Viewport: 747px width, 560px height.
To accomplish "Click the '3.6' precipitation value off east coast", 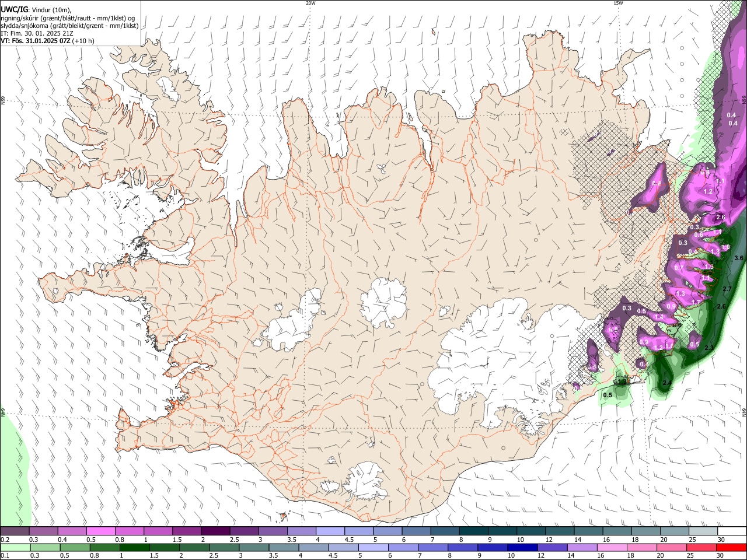I will tap(739, 258).
